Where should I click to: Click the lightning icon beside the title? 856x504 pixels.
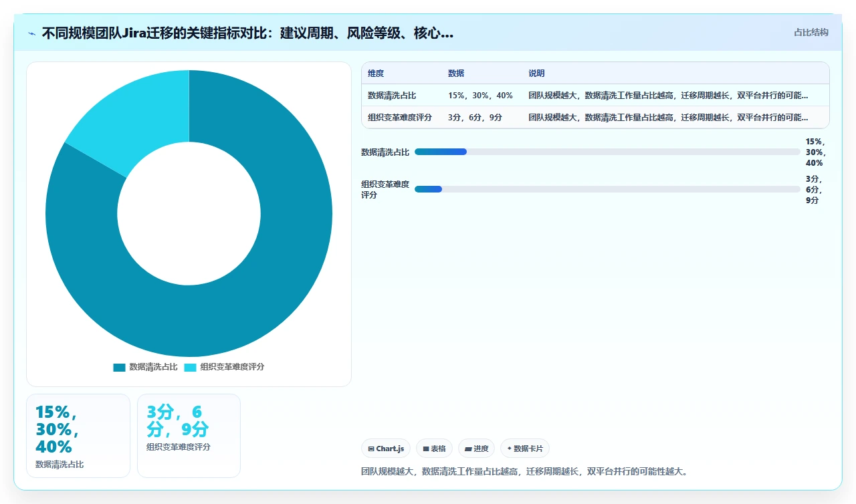click(x=31, y=33)
